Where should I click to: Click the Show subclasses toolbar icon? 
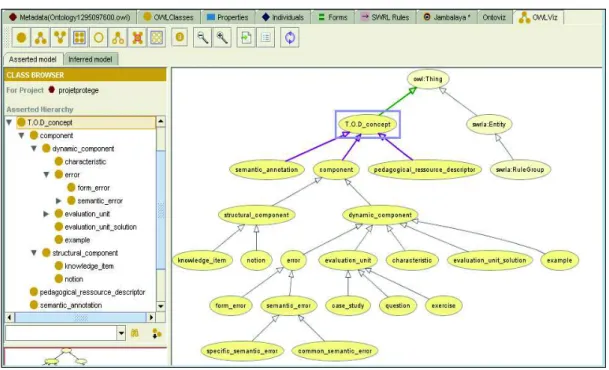(x=41, y=38)
